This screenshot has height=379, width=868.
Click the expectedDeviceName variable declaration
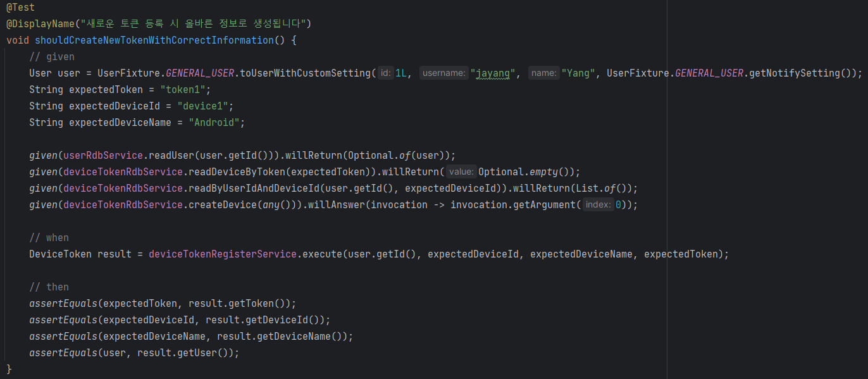click(x=120, y=123)
